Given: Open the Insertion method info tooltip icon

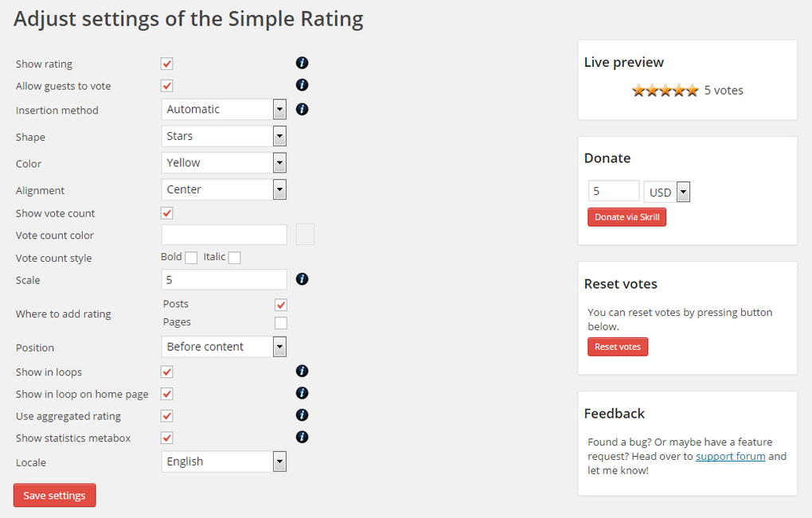Looking at the screenshot, I should click(x=302, y=109).
